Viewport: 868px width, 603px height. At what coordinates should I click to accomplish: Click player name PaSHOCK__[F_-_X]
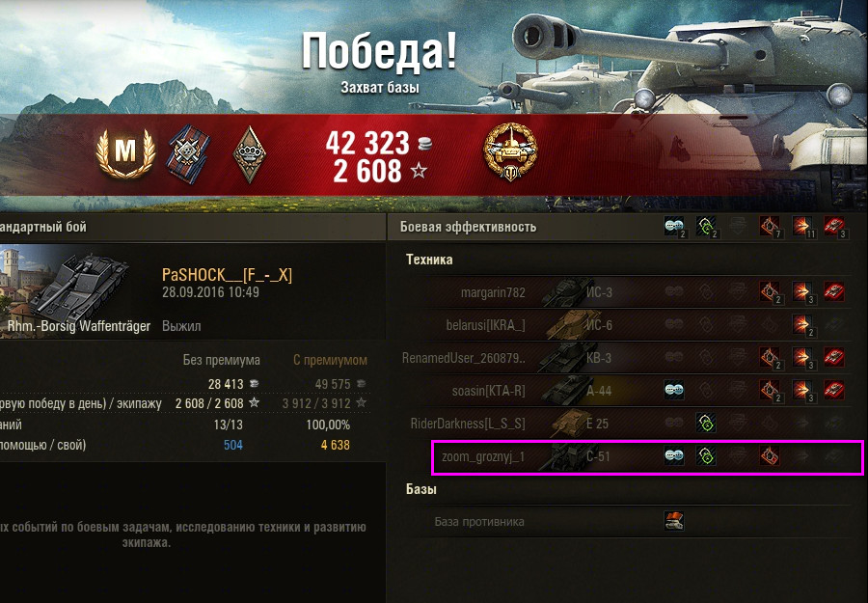point(227,275)
